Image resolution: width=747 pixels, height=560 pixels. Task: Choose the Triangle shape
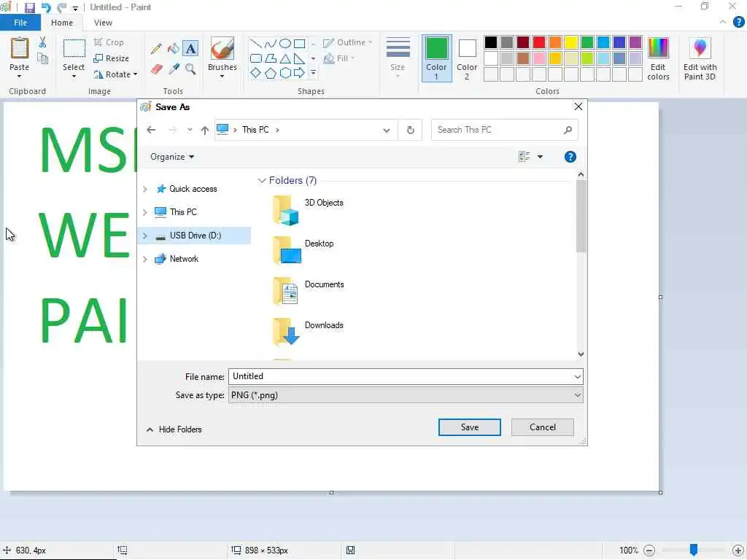pos(285,58)
